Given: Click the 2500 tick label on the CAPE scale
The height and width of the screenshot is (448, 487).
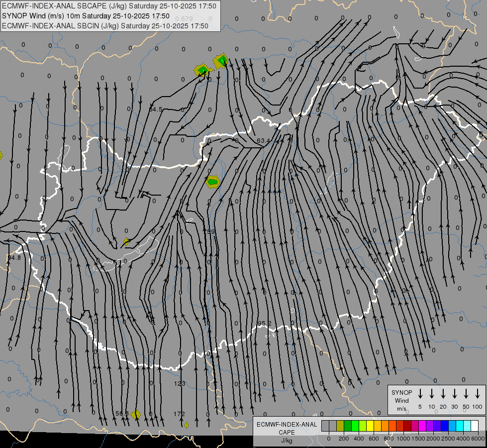Looking at the screenshot, I should tap(448, 439).
